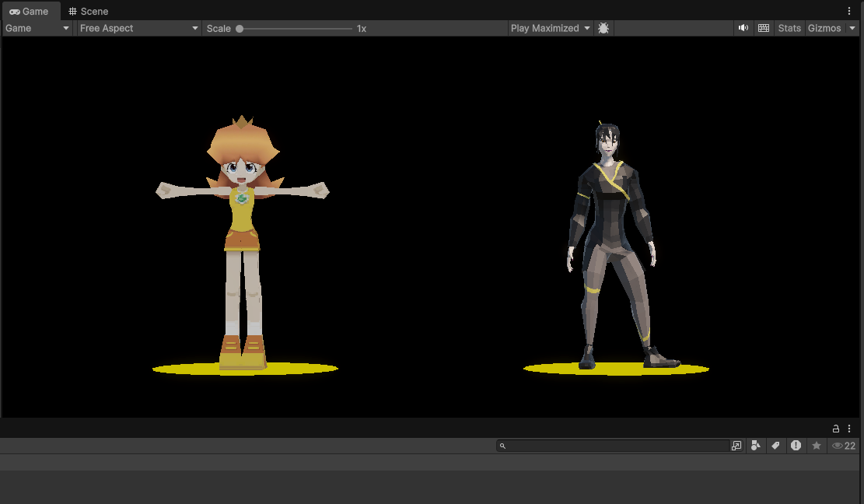
Task: Click the Search by Label tag icon
Action: coord(775,446)
